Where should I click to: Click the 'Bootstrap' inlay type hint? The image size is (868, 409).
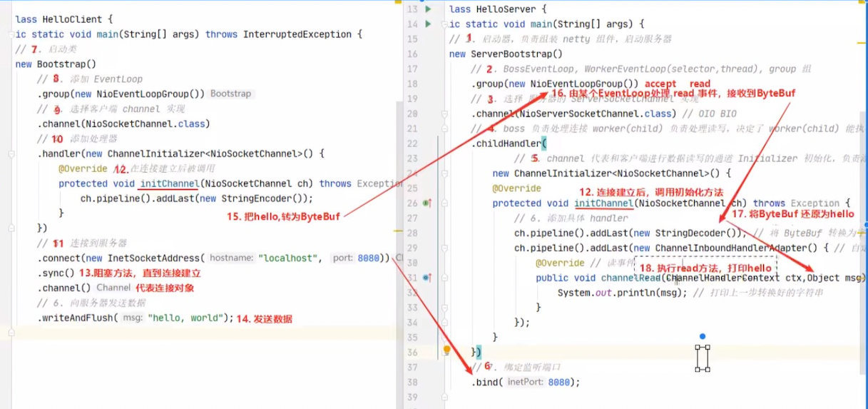coord(230,94)
